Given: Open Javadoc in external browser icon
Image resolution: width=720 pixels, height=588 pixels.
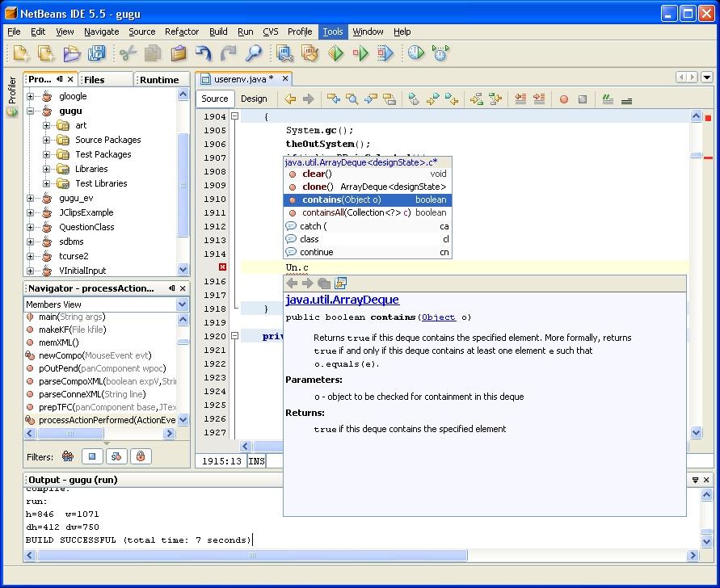Looking at the screenshot, I should [341, 283].
